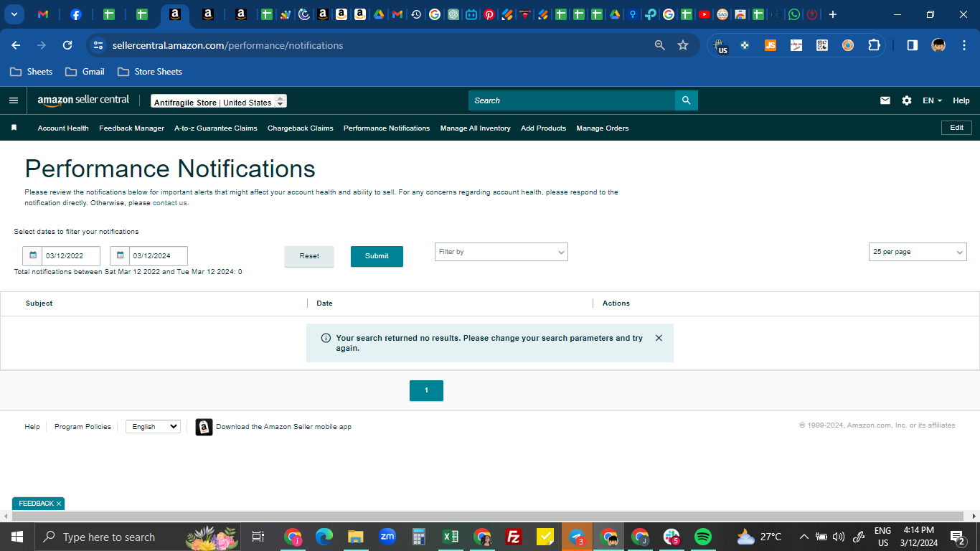Image resolution: width=980 pixels, height=551 pixels.
Task: Open Chargeback Claims
Action: click(x=301, y=128)
